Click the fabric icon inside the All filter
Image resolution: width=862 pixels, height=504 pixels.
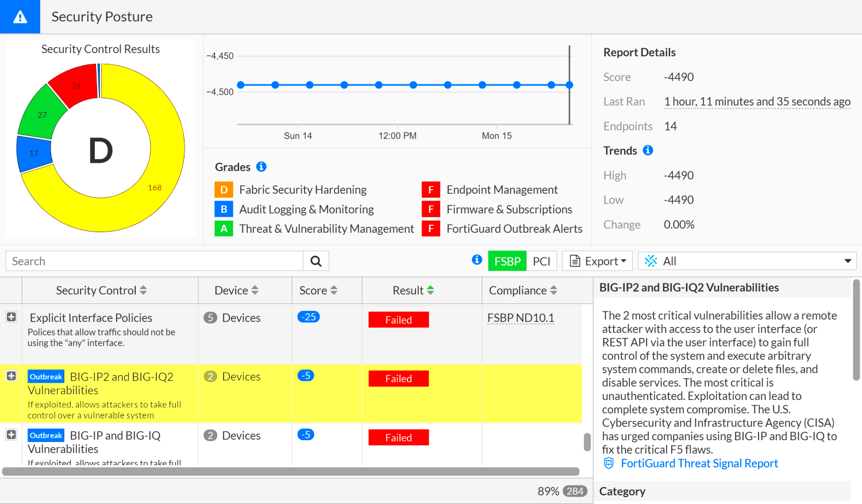(x=650, y=260)
